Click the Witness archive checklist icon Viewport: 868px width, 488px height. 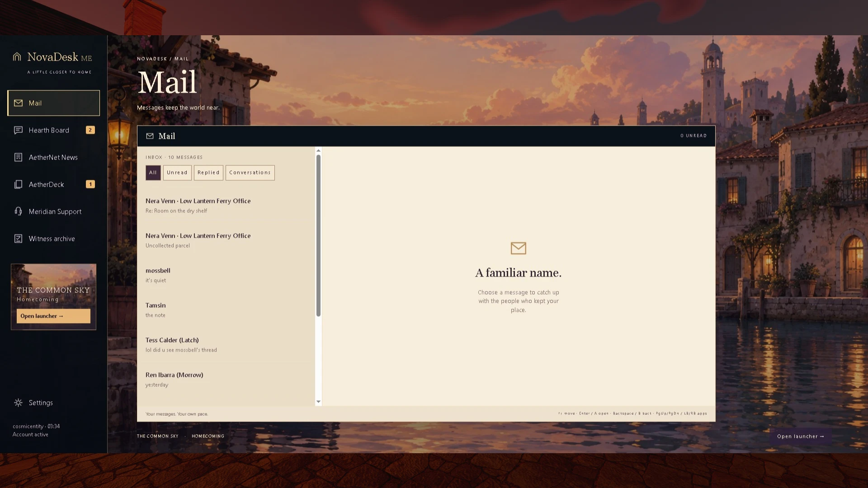pyautogui.click(x=18, y=239)
